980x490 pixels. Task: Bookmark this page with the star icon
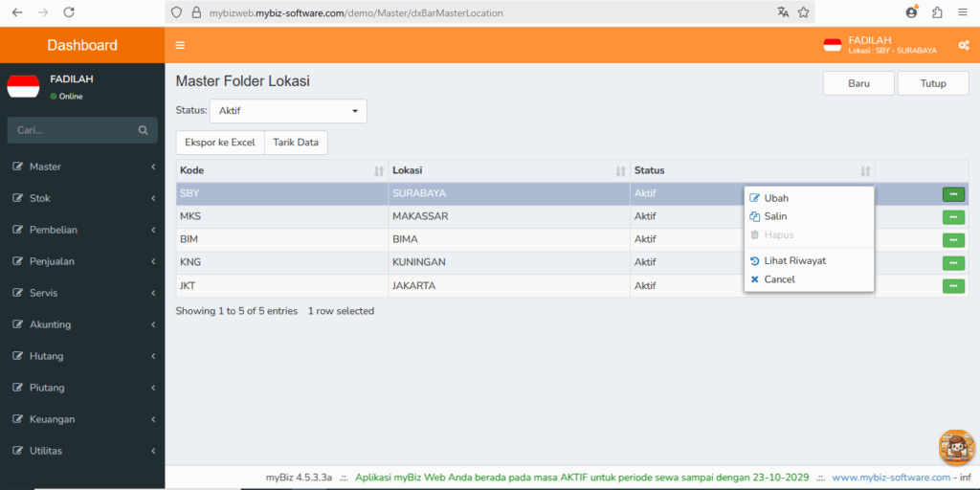[803, 12]
